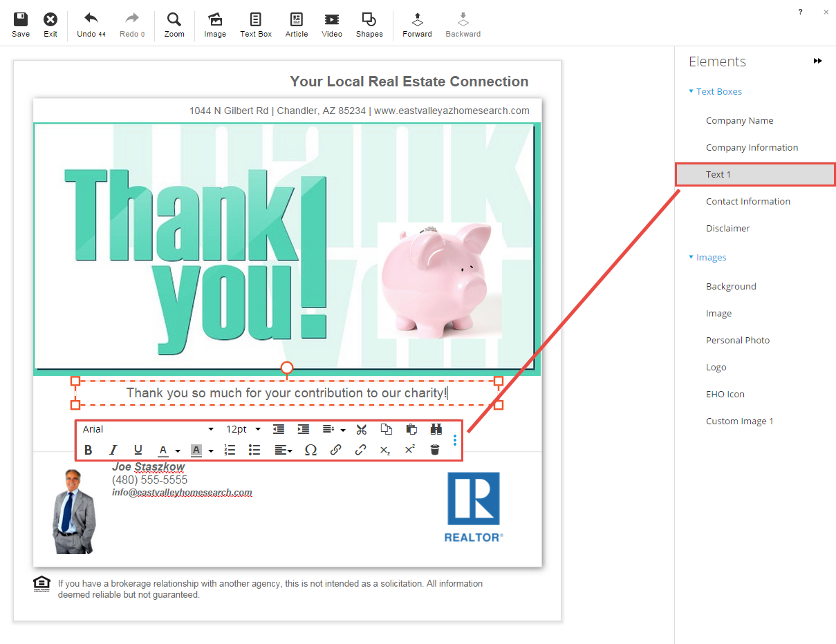Insert bulleted list
836x644 pixels.
pyautogui.click(x=254, y=450)
